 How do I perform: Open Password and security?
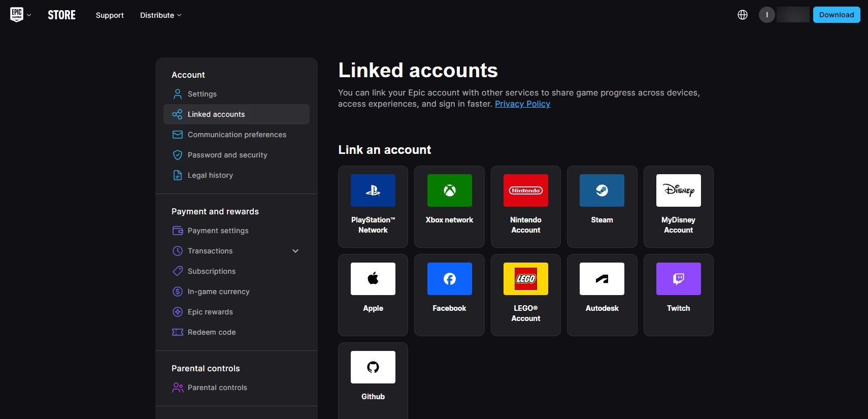[x=237, y=155]
